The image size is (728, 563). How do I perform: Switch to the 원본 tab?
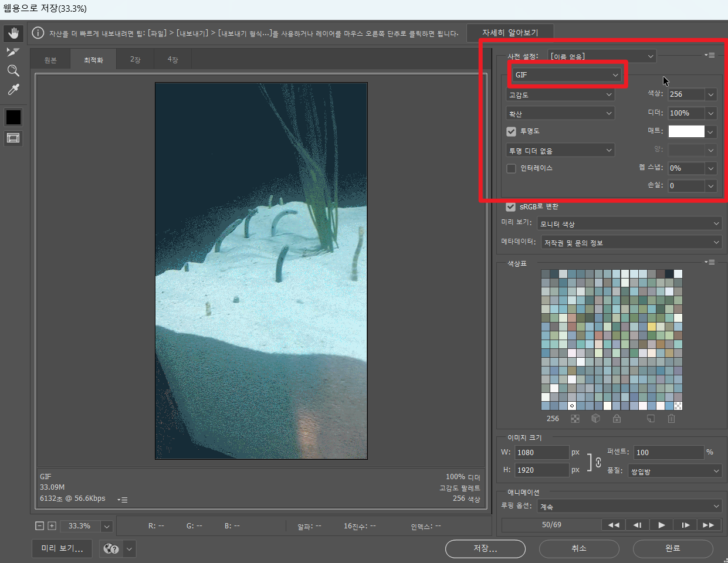click(x=50, y=60)
